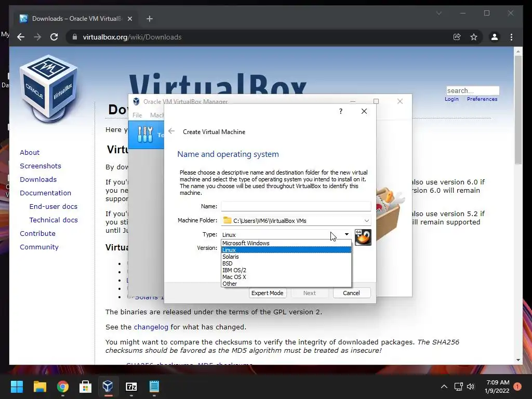Reload the page in the browser

pos(54,37)
